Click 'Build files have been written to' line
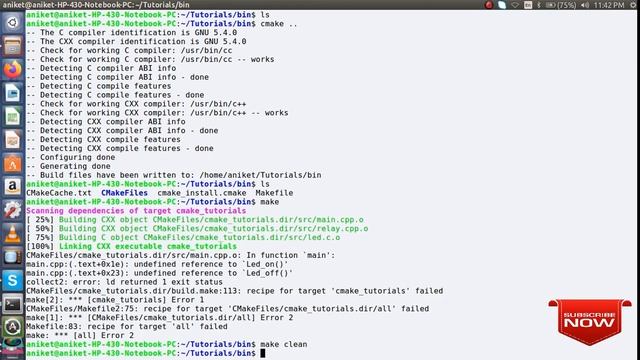 coord(174,175)
